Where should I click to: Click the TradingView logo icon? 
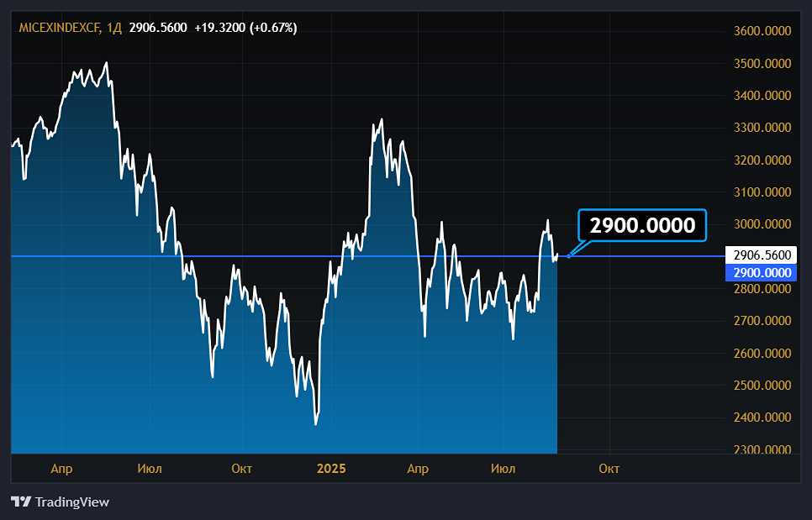(21, 502)
